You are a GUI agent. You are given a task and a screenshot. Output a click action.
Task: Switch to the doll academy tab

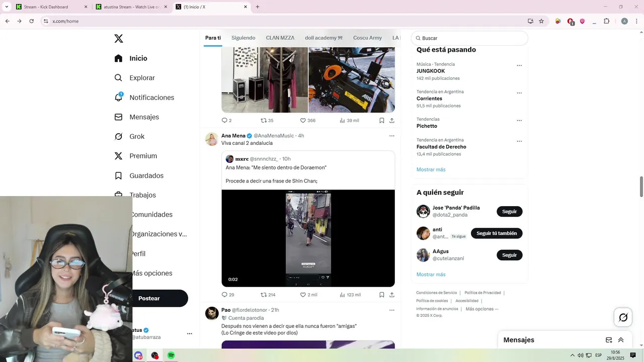(324, 38)
